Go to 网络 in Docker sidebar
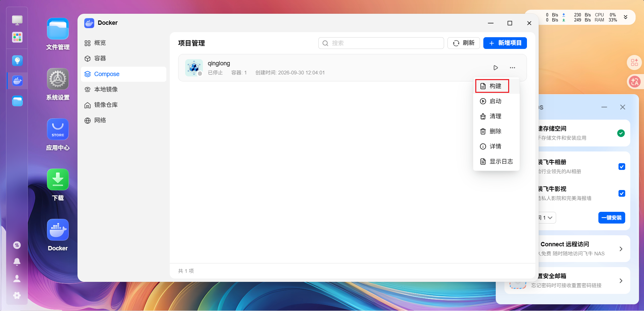The width and height of the screenshot is (644, 311). (123, 120)
